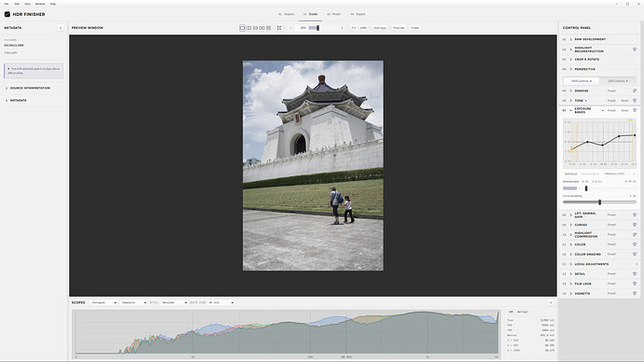Click Preset in the Denoise header

point(611,90)
